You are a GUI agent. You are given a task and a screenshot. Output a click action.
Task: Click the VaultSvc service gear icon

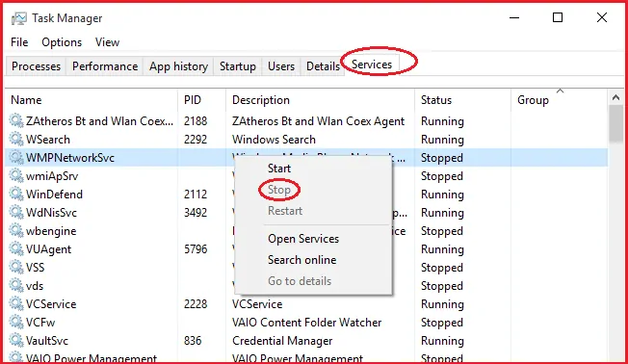click(16, 340)
